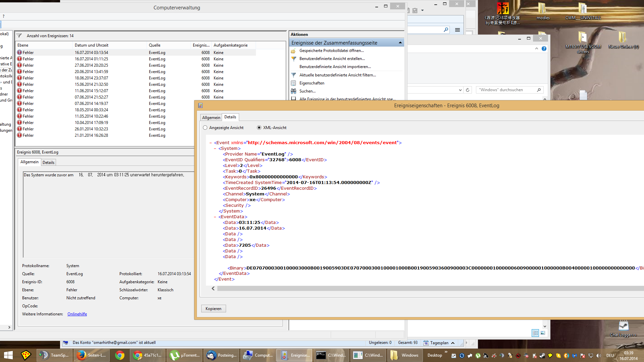644x362 pixels.
Task: Click the Suchen binoculars icon
Action: (x=293, y=91)
